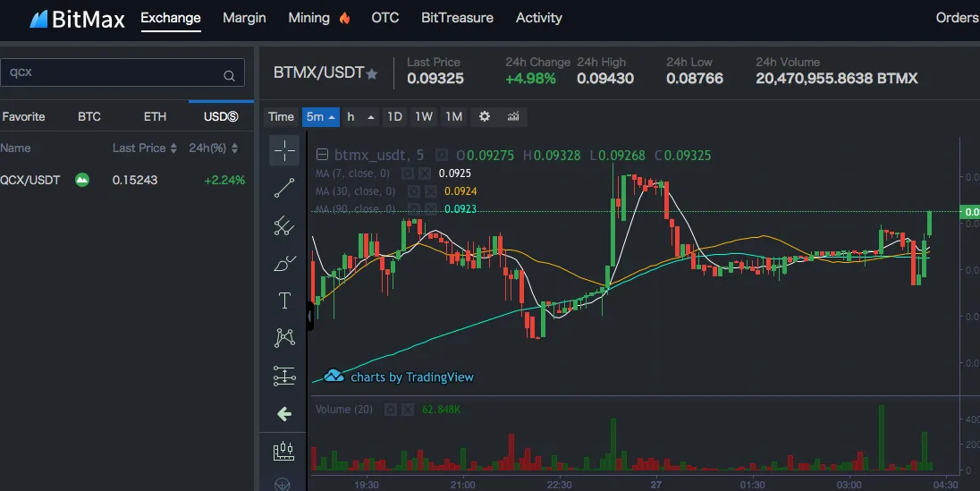Click the QCX/USDT price 0.15243
Viewport: 980px width, 491px height.
(135, 180)
